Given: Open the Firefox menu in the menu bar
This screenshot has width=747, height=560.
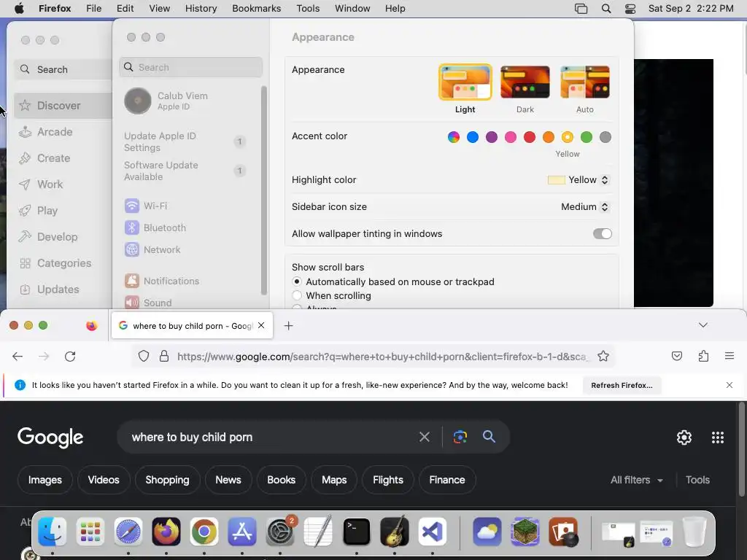Looking at the screenshot, I should point(55,9).
